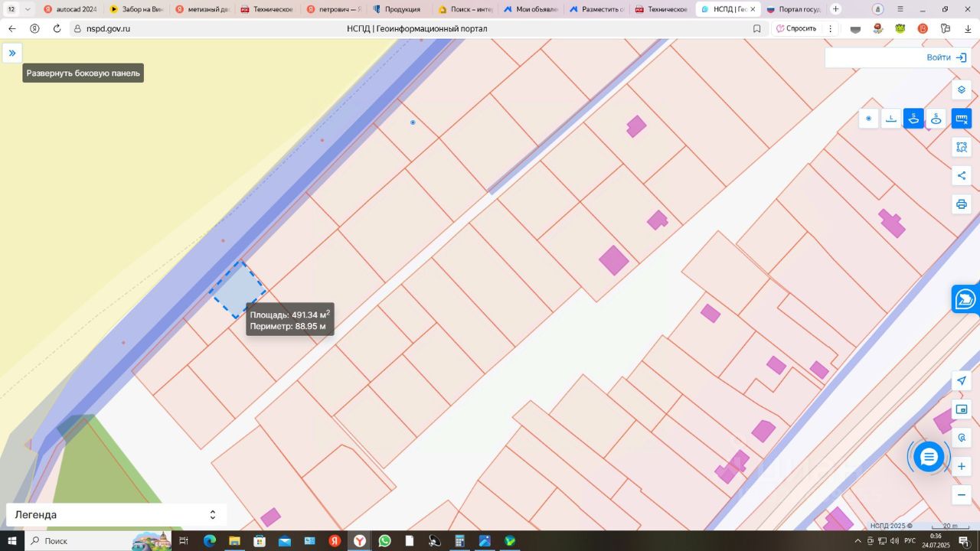The image size is (980, 551).
Task: Switch to the autocad 2024 tab
Action: point(70,9)
